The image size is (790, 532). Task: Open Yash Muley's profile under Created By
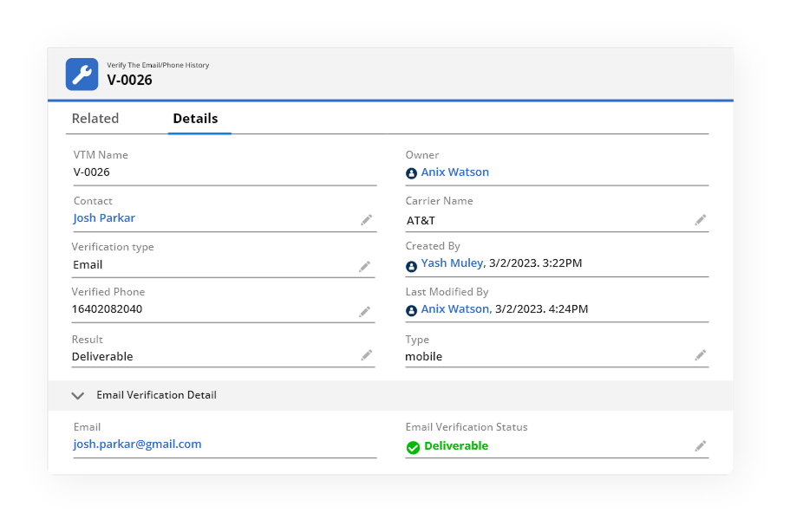[x=451, y=263]
